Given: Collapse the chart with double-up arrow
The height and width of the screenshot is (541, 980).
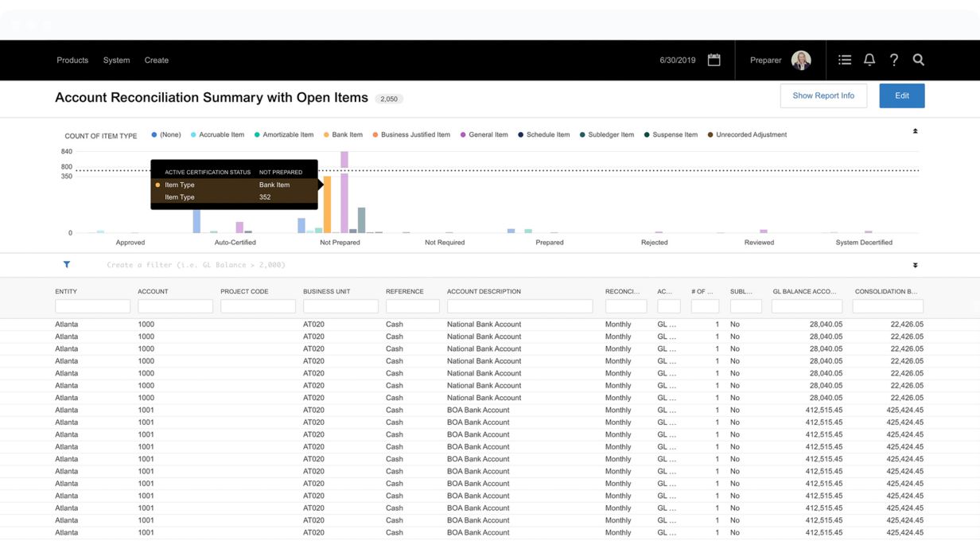Looking at the screenshot, I should pyautogui.click(x=915, y=131).
